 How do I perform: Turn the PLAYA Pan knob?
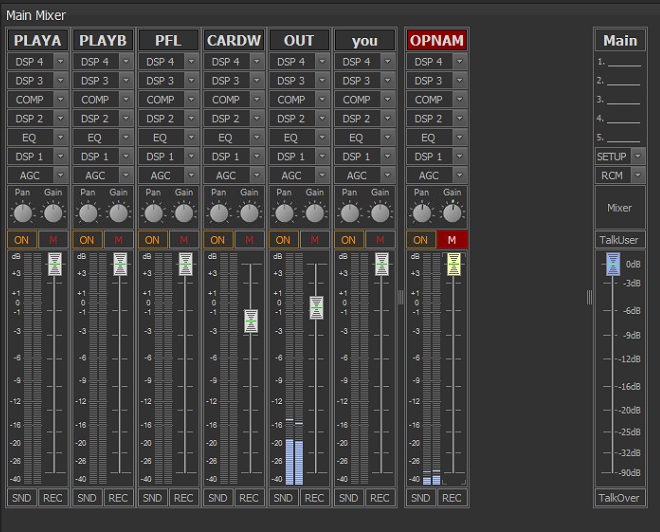[x=23, y=213]
